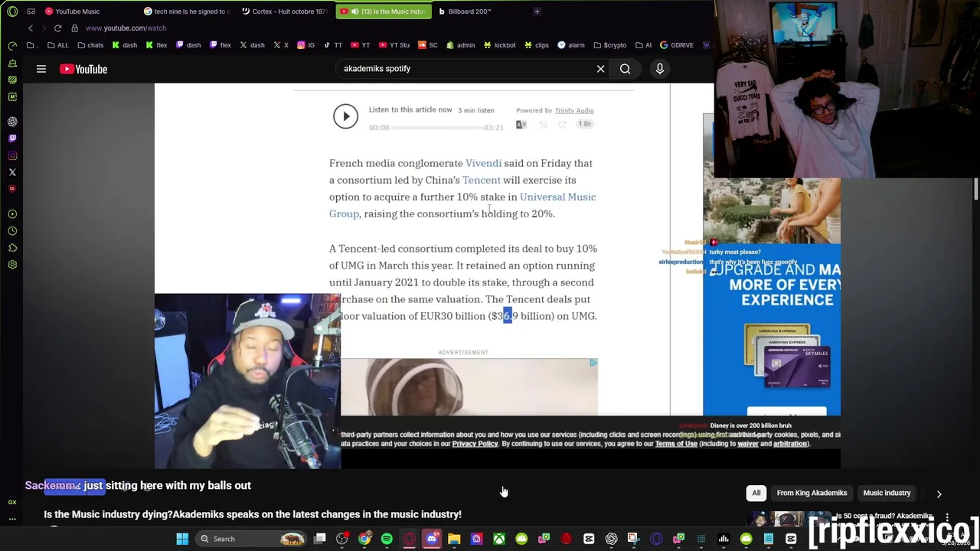Screen dimensions: 980x551
Task: Switch to the Cortex – Huit octobre tab
Action: pyautogui.click(x=285, y=11)
